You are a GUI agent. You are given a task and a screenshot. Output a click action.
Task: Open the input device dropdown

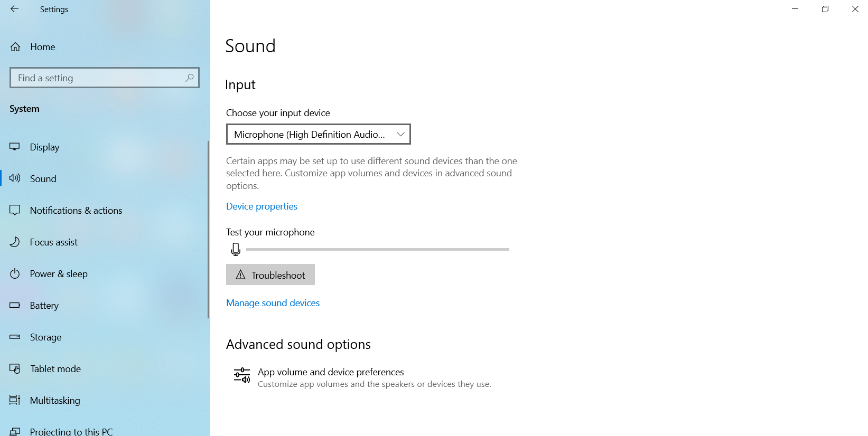pyautogui.click(x=318, y=134)
